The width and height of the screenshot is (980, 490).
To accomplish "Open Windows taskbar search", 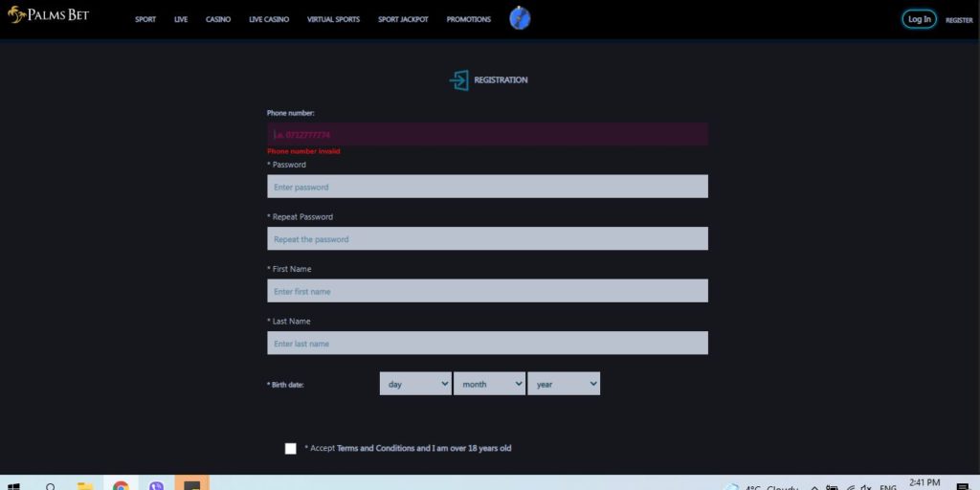I will click(x=51, y=486).
